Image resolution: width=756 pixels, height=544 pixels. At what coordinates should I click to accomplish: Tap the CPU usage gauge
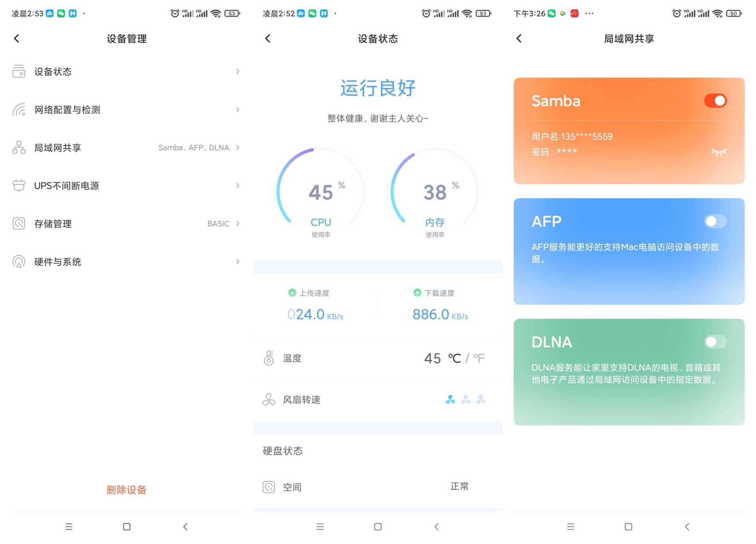click(x=321, y=193)
